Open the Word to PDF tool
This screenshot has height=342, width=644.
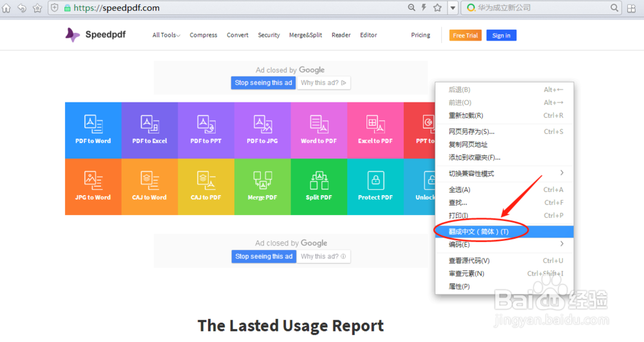coord(319,130)
